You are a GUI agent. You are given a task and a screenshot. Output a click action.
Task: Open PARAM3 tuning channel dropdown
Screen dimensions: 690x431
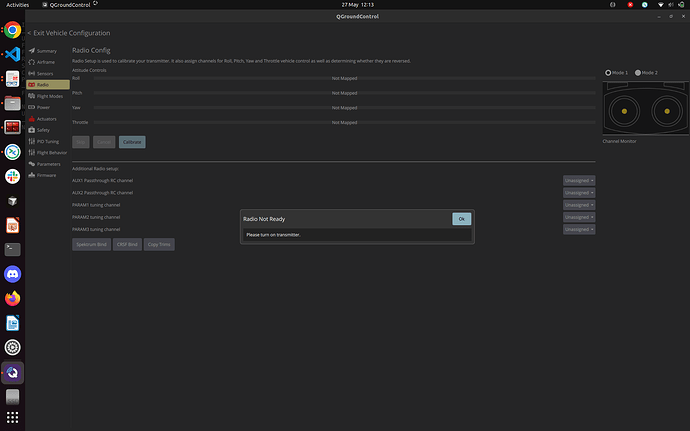[579, 229]
